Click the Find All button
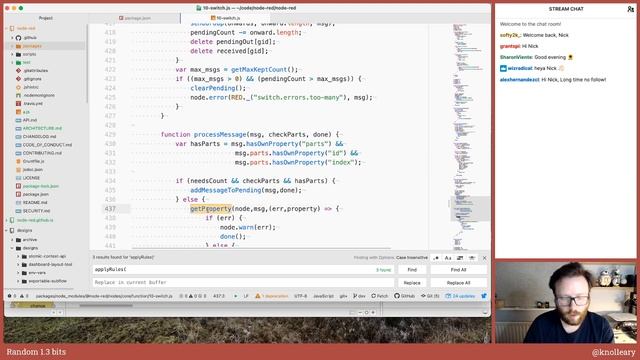640x360 pixels. pos(458,270)
